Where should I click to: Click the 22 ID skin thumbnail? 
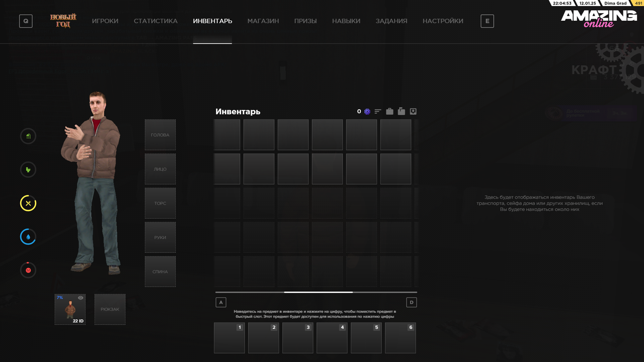[x=70, y=309]
